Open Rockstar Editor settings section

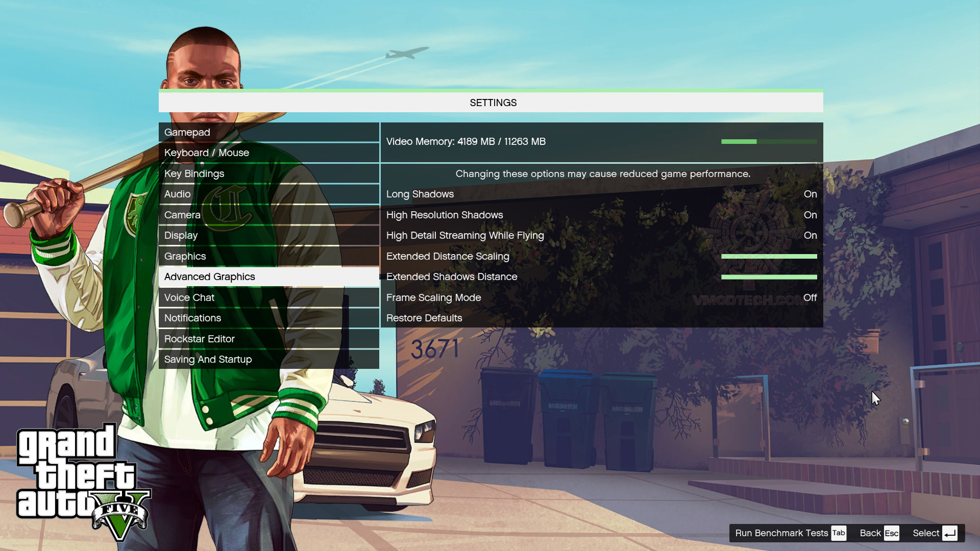coord(199,338)
